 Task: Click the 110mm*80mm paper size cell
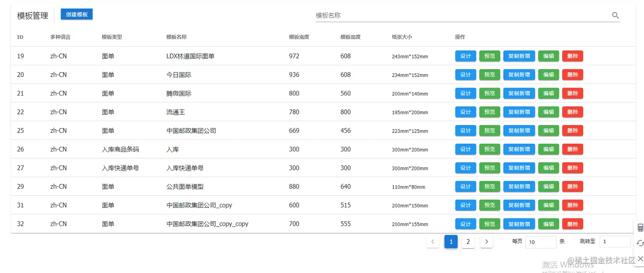pyautogui.click(x=408, y=187)
